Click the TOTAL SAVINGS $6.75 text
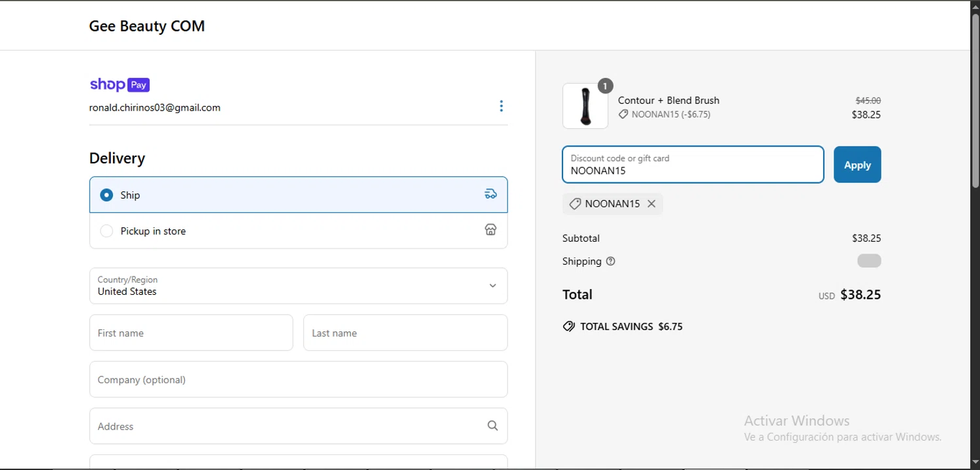980x470 pixels. tap(631, 327)
